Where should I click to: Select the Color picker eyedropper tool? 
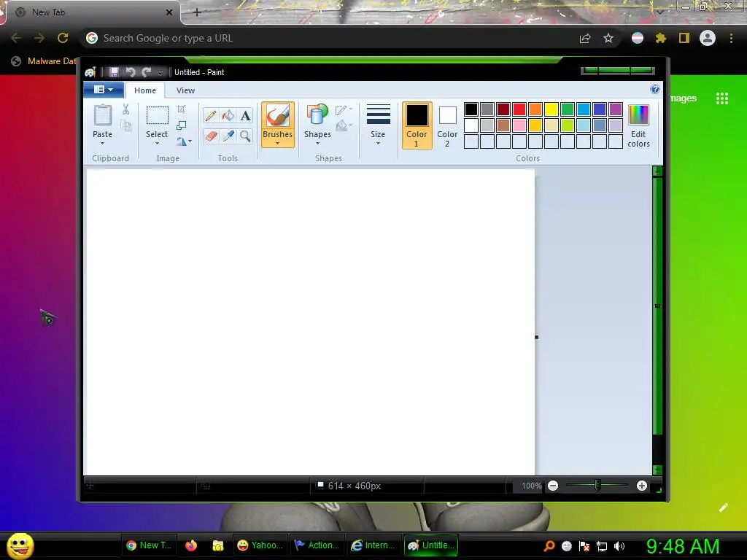tap(228, 136)
